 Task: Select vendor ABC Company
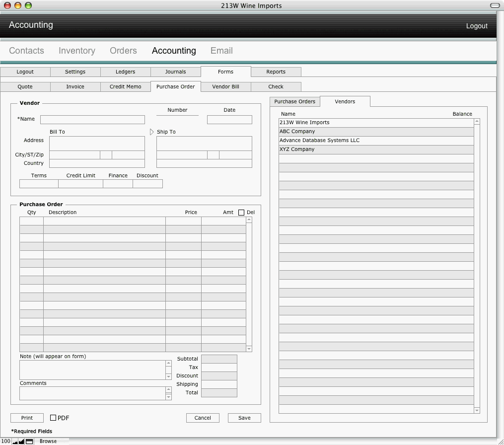376,132
